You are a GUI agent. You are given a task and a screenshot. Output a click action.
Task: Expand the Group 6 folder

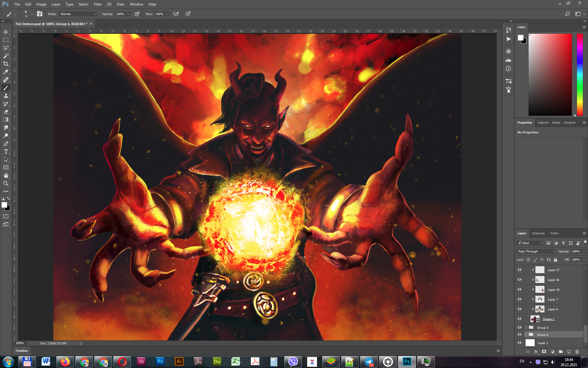point(526,335)
